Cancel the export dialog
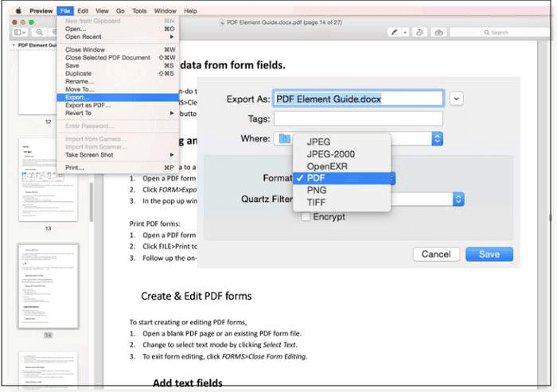This screenshot has height=392, width=557. point(435,254)
